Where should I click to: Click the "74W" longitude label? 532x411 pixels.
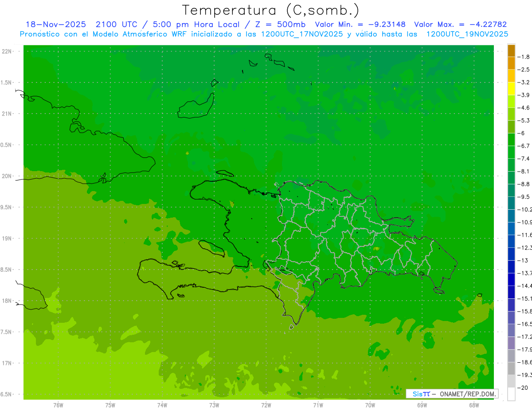162,405
